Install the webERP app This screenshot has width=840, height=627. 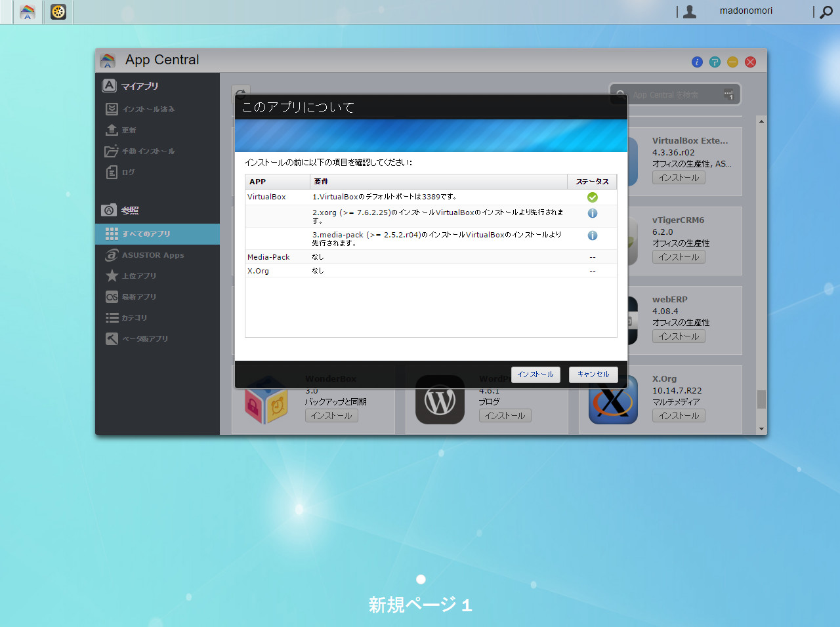point(679,336)
